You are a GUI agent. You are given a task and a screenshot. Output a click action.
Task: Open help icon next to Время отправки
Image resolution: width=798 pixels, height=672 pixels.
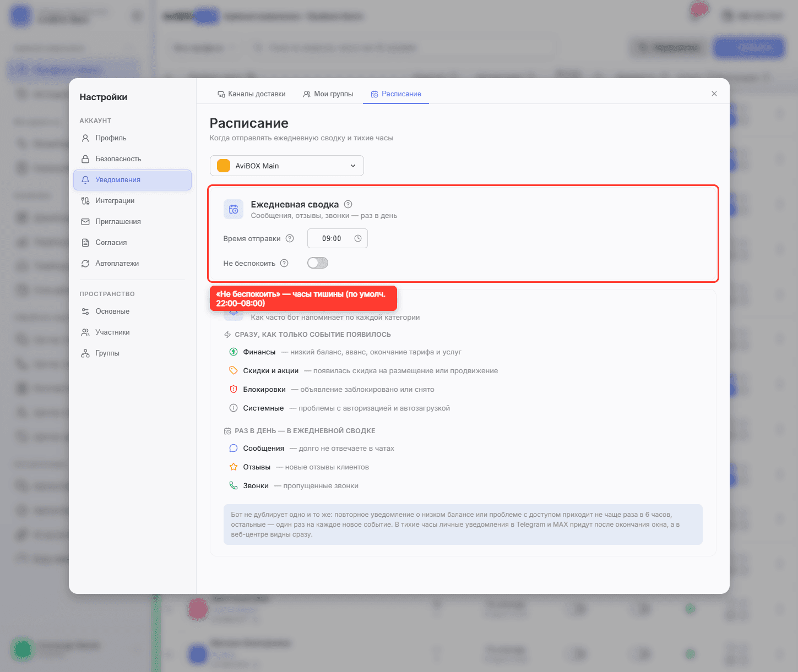[x=290, y=238]
